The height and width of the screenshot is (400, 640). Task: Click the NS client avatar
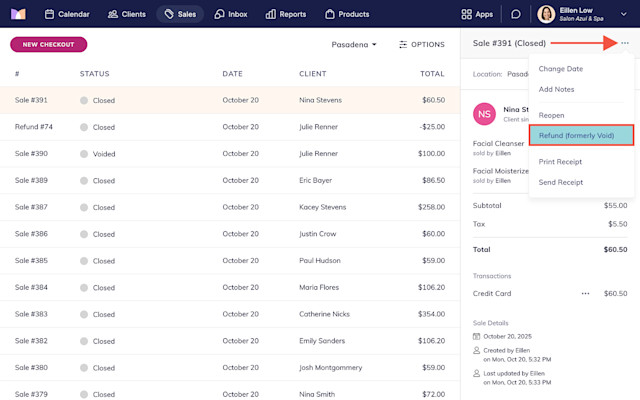(484, 114)
